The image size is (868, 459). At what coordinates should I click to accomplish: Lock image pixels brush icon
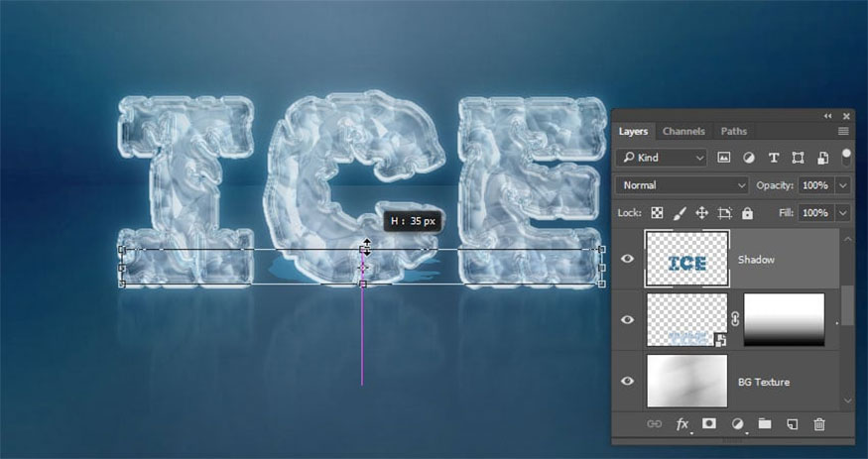[x=680, y=213]
